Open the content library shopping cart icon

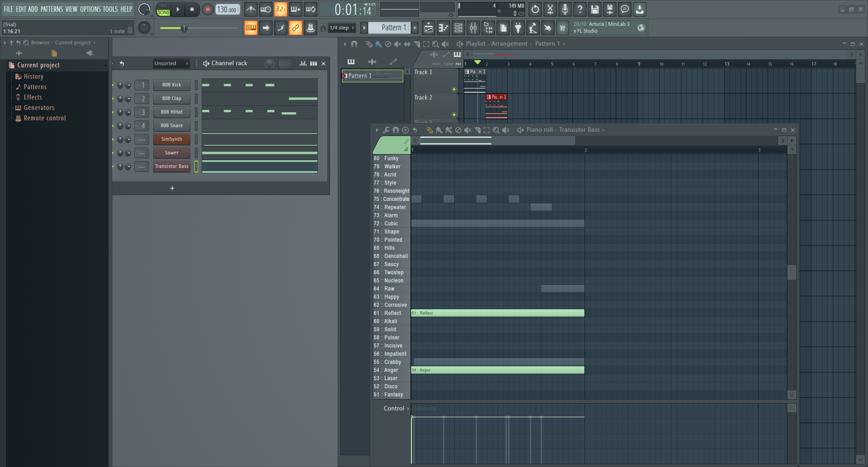(x=562, y=28)
